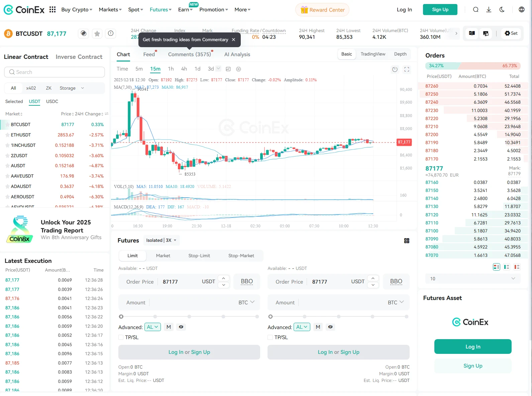Viewport: 532px width, 396px height.
Task: Open chart indicators icon
Action: [x=228, y=69]
